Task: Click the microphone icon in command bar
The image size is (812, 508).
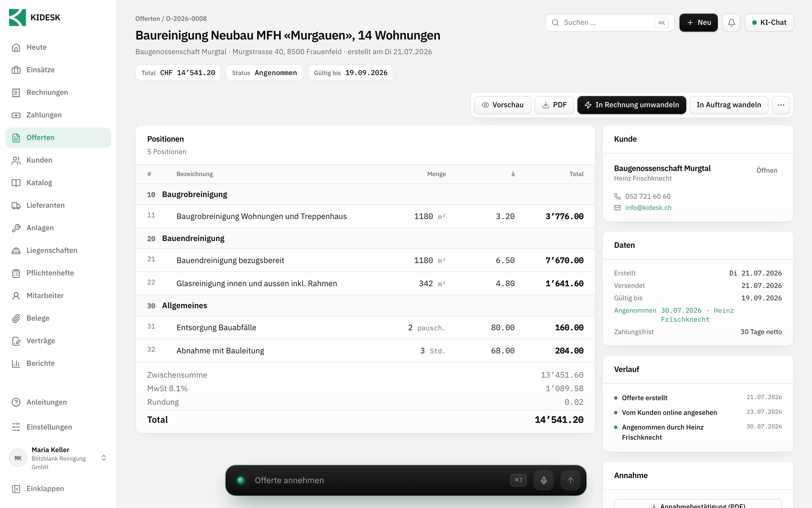Action: [544, 480]
